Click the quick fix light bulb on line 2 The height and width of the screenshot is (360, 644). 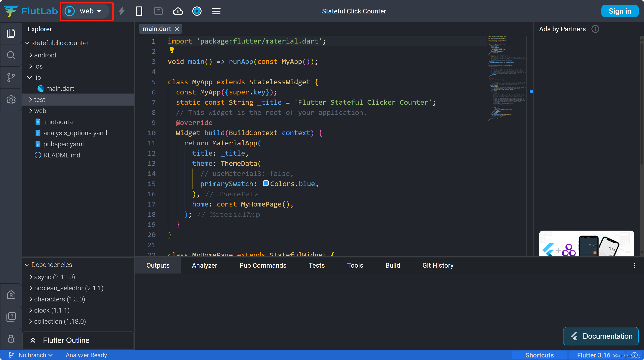tap(171, 50)
